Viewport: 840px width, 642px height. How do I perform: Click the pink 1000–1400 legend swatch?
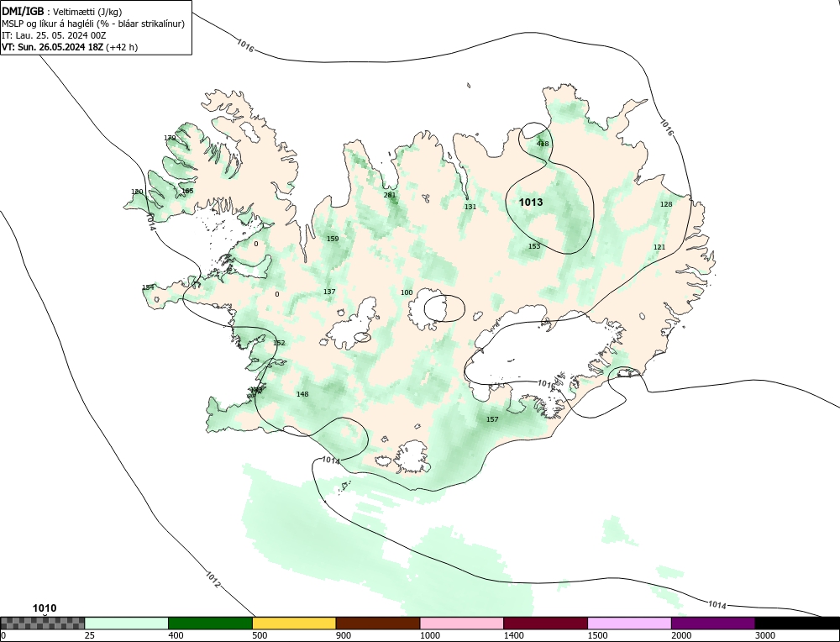pyautogui.click(x=462, y=624)
